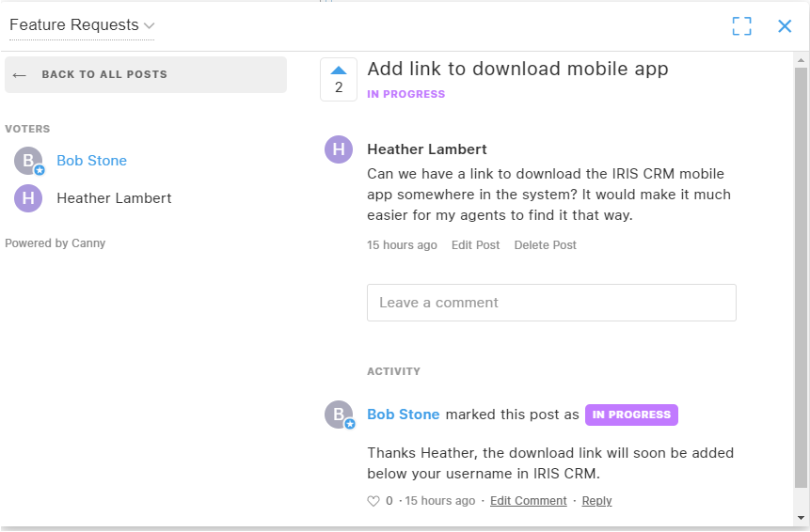810x532 pixels.
Task: Like Bob Stone's comment with heart icon
Action: [373, 501]
